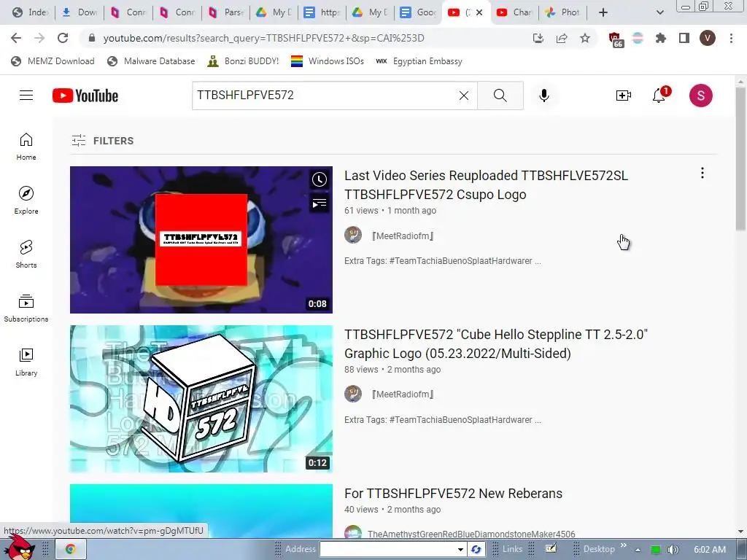Share this page icon in address bar
The image size is (747, 560).
(x=562, y=38)
